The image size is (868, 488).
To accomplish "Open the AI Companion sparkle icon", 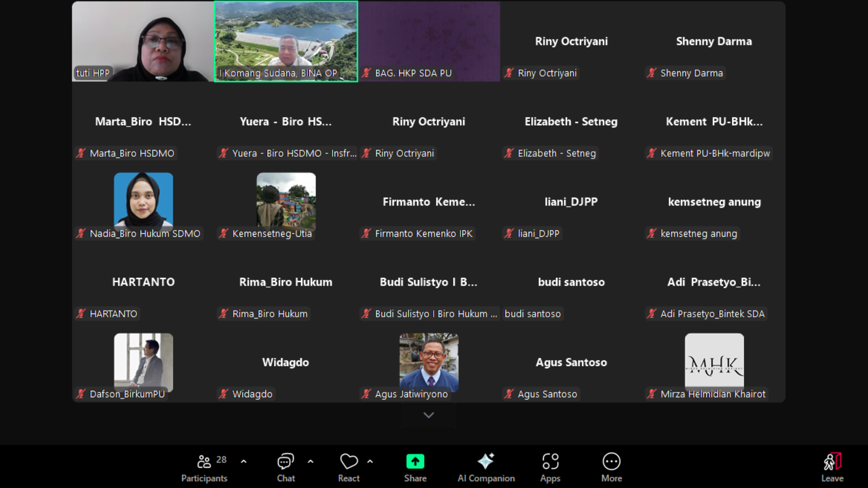I will (486, 462).
